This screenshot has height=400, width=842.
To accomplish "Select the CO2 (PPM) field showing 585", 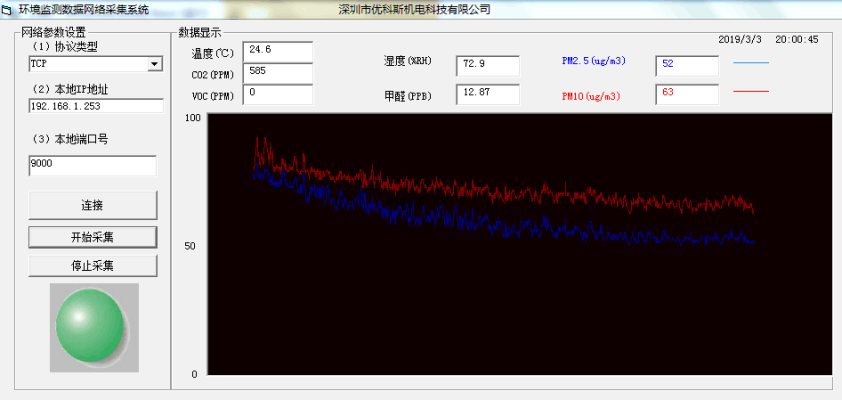I will point(278,72).
